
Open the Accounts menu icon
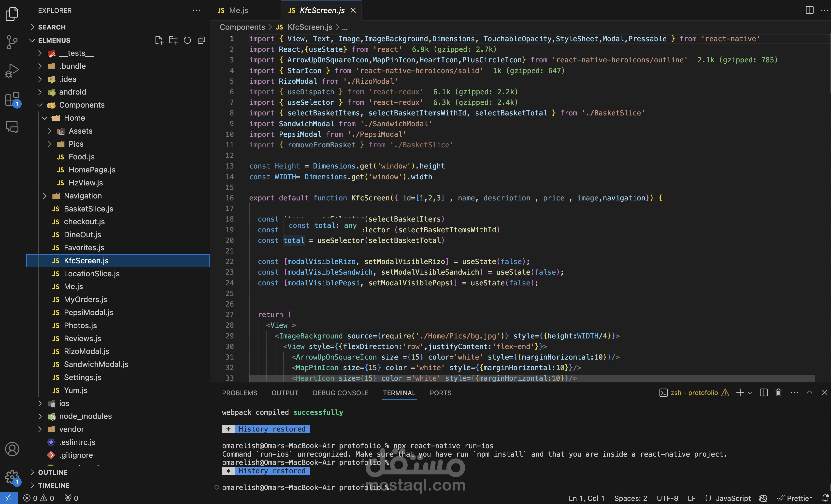(12, 449)
